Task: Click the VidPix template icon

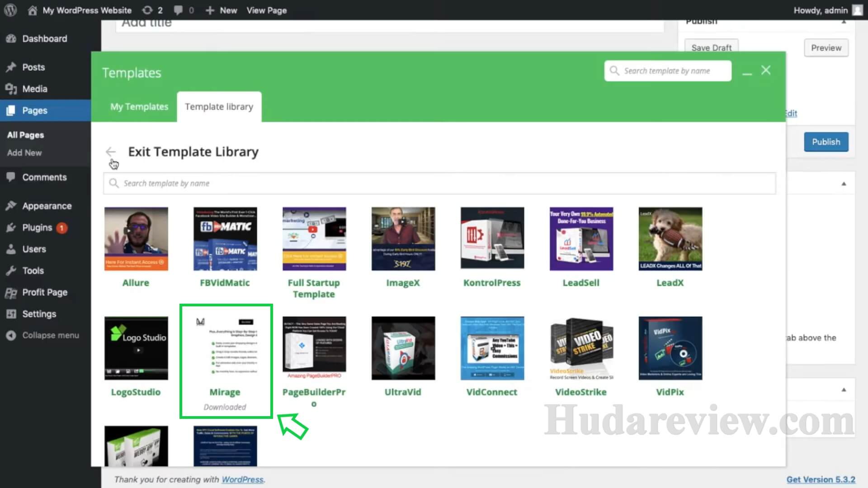Action: (670, 347)
